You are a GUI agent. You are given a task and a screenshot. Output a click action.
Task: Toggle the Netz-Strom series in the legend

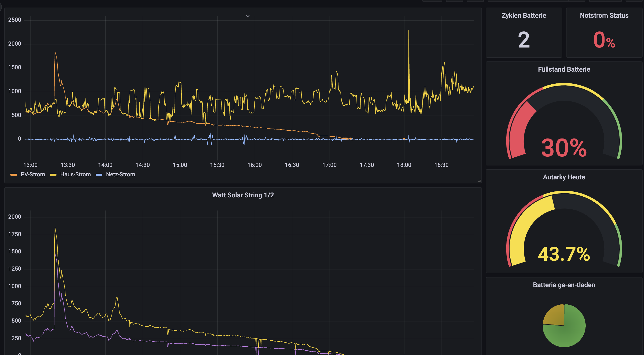120,174
